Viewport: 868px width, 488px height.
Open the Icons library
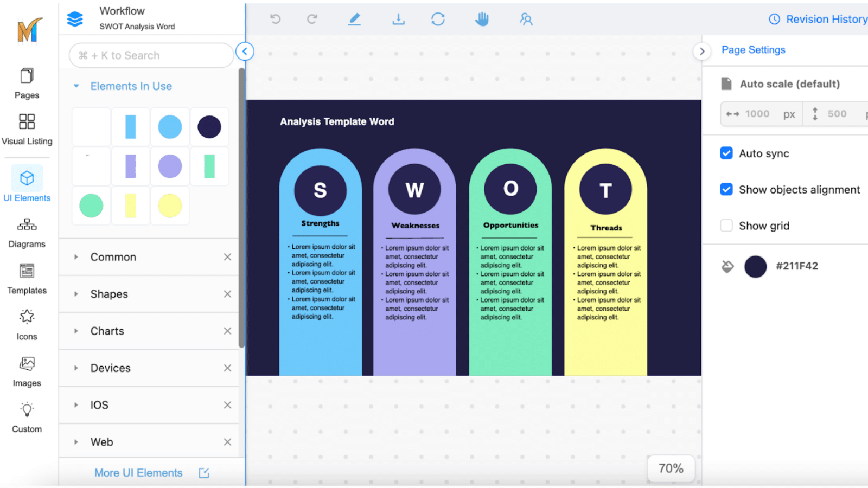click(25, 323)
